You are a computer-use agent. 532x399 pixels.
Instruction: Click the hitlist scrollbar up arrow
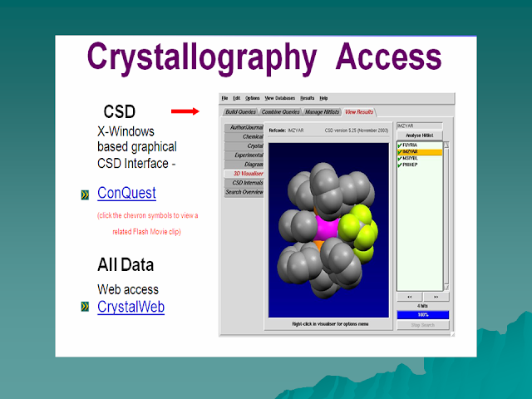[446, 145]
